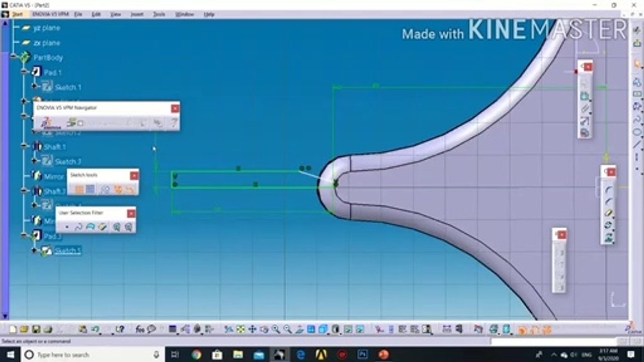The width and height of the screenshot is (644, 362).
Task: Open Chrome from the taskbar
Action: (x=196, y=354)
